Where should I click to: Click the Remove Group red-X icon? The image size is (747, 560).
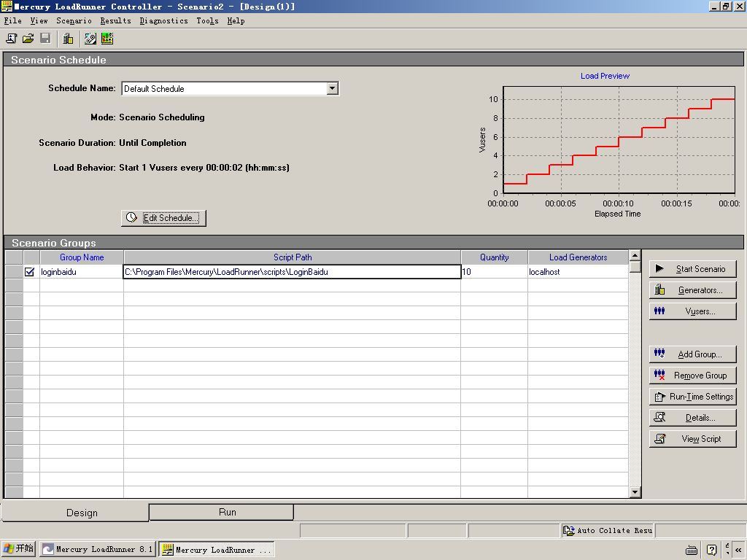click(659, 375)
